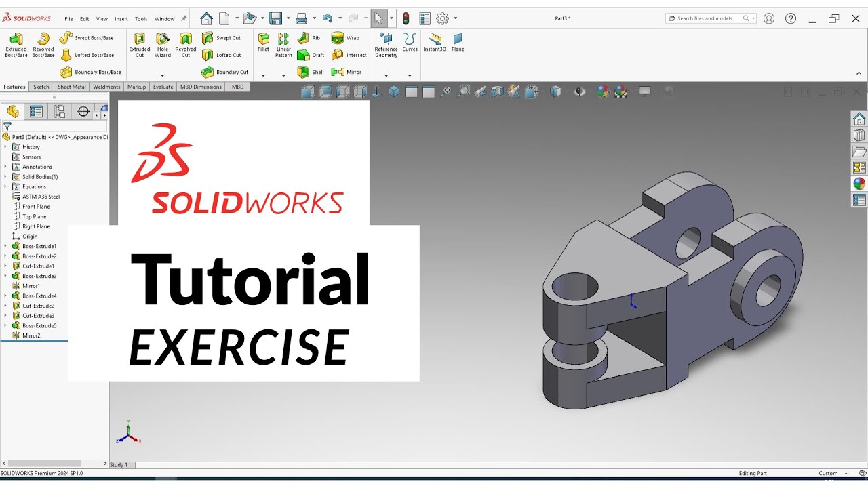
Task: Expand the Cut-Extrude2 feature
Action: tap(5, 306)
